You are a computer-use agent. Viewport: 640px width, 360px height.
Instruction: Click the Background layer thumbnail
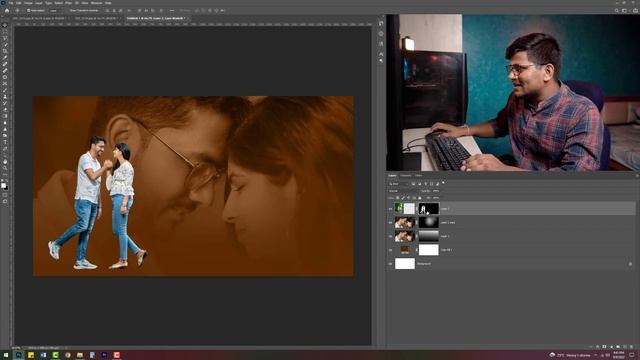[405, 264]
